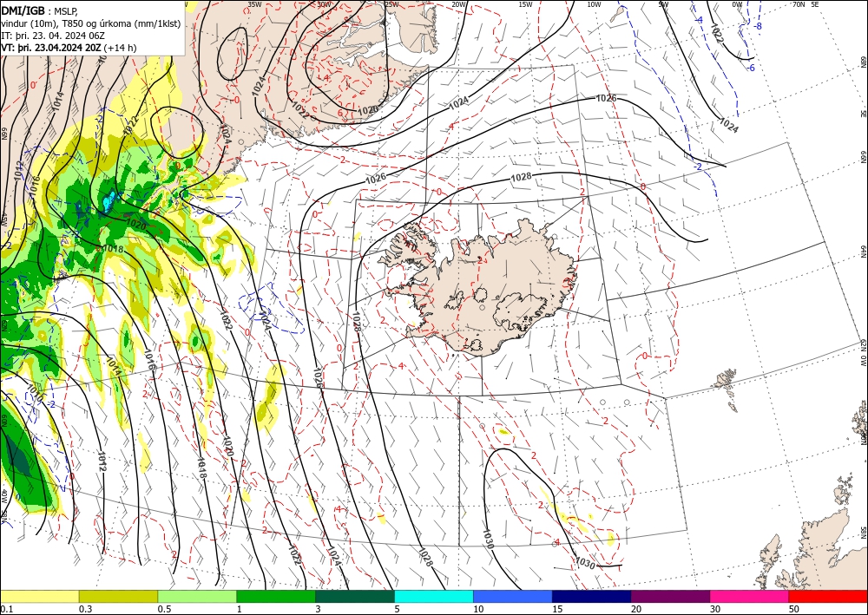Click the '0.5' legend value label
The width and height of the screenshot is (868, 615).
pos(164,609)
